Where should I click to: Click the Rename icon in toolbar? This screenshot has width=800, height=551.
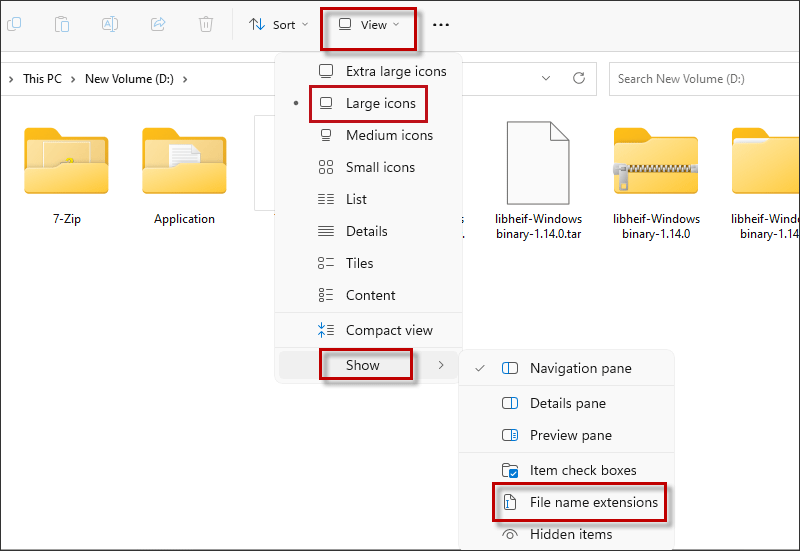pos(110,24)
